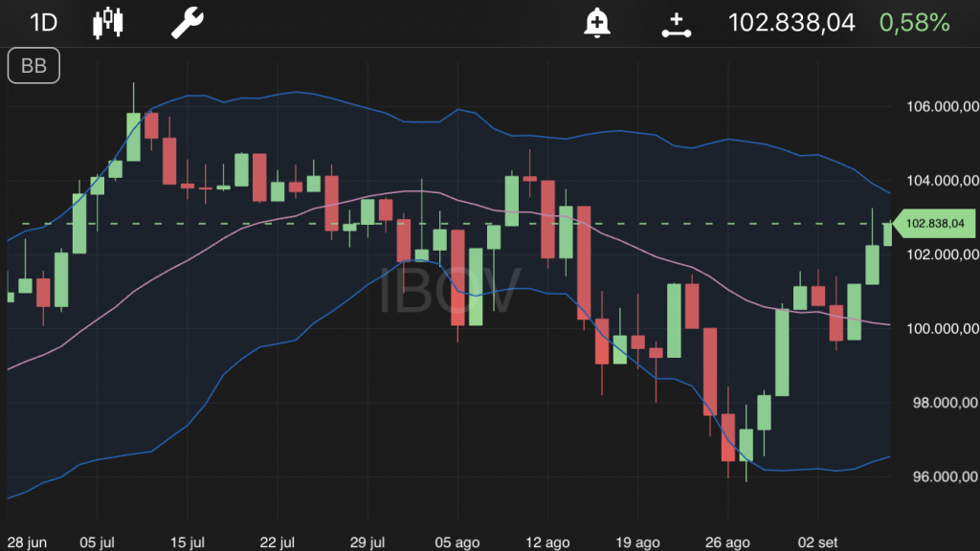The width and height of the screenshot is (980, 551).
Task: Click the 102.000,00 axis label
Action: [943, 254]
